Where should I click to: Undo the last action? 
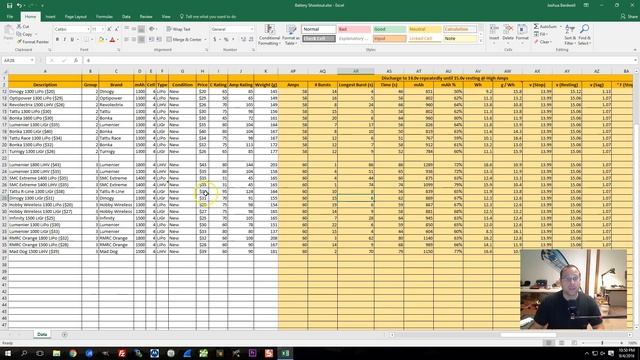[x=19, y=5]
